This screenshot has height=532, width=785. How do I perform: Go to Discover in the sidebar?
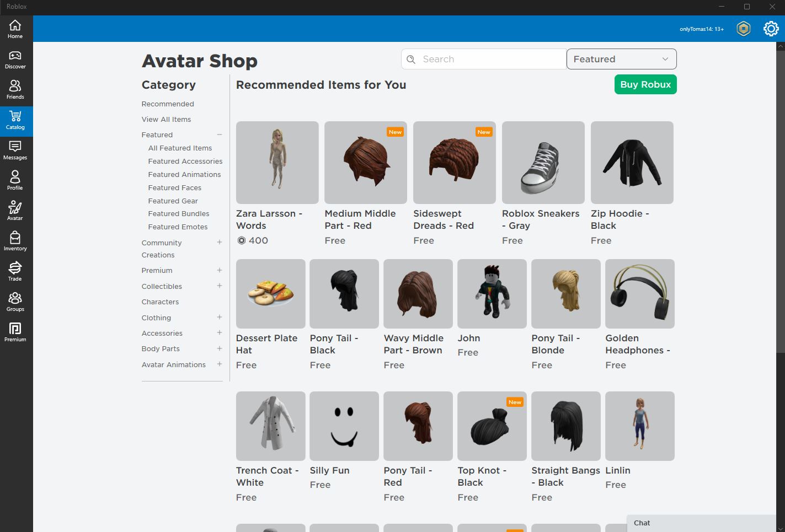(15, 60)
